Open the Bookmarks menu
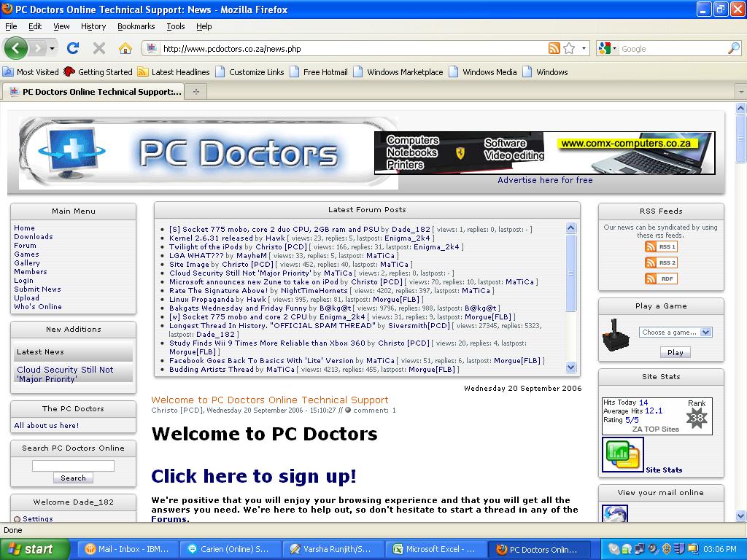The image size is (747, 560). tap(136, 26)
